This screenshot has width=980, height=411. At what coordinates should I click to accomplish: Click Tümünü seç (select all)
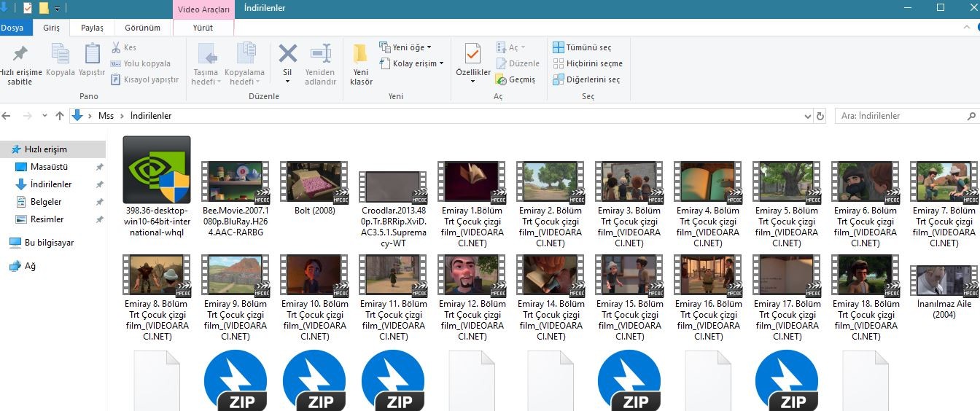tap(582, 47)
